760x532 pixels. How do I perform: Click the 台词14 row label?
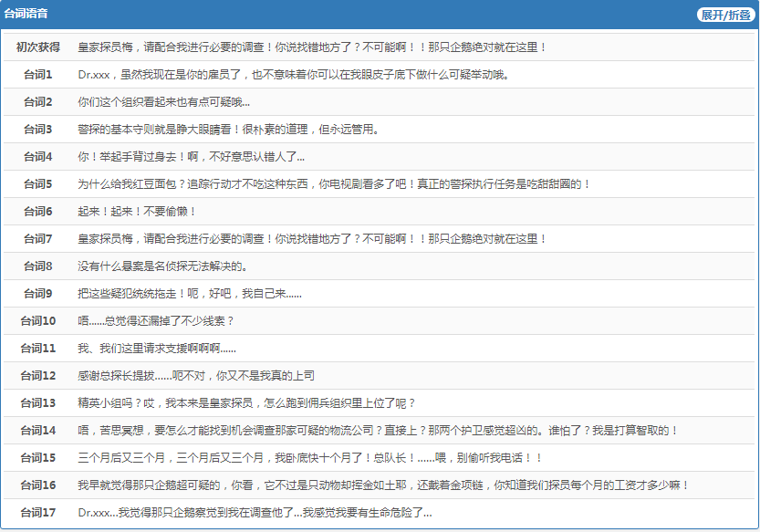click(x=38, y=431)
